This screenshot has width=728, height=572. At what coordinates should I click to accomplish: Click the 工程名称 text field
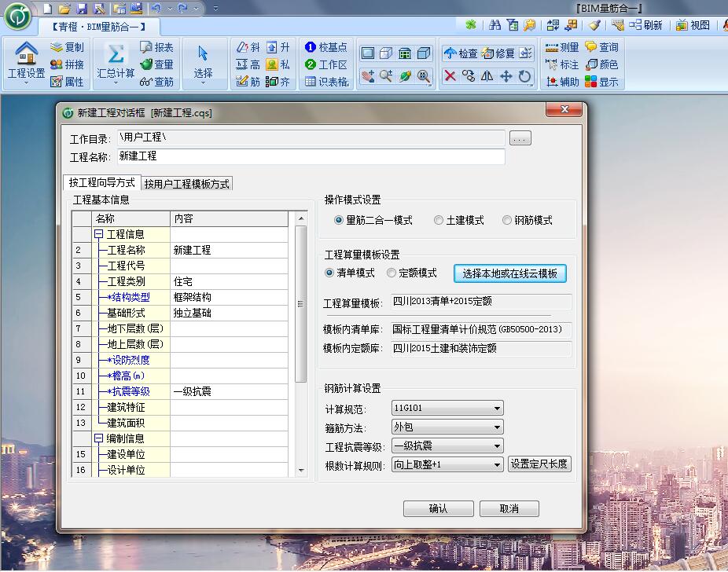(x=311, y=157)
